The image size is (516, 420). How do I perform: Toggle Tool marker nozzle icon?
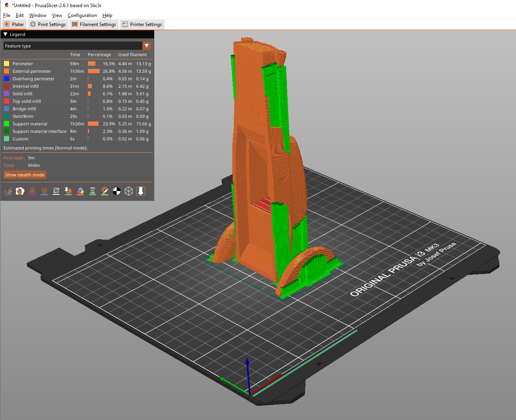pyautogui.click(x=140, y=191)
